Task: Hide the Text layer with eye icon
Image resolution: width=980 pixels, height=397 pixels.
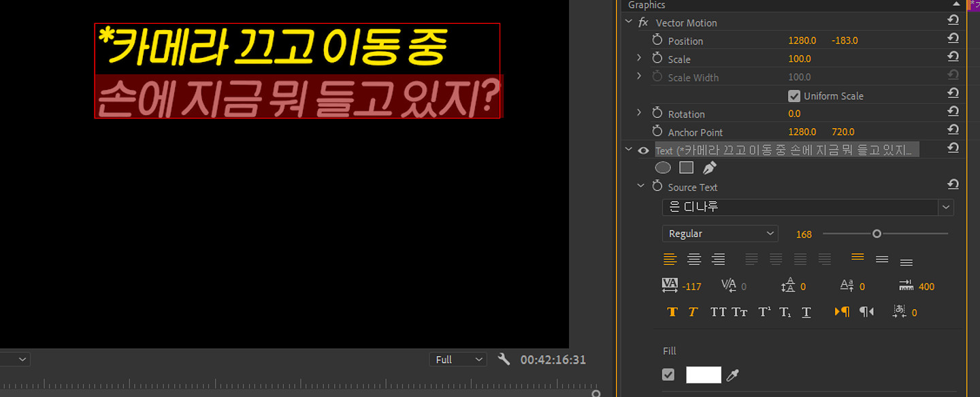Action: (643, 150)
